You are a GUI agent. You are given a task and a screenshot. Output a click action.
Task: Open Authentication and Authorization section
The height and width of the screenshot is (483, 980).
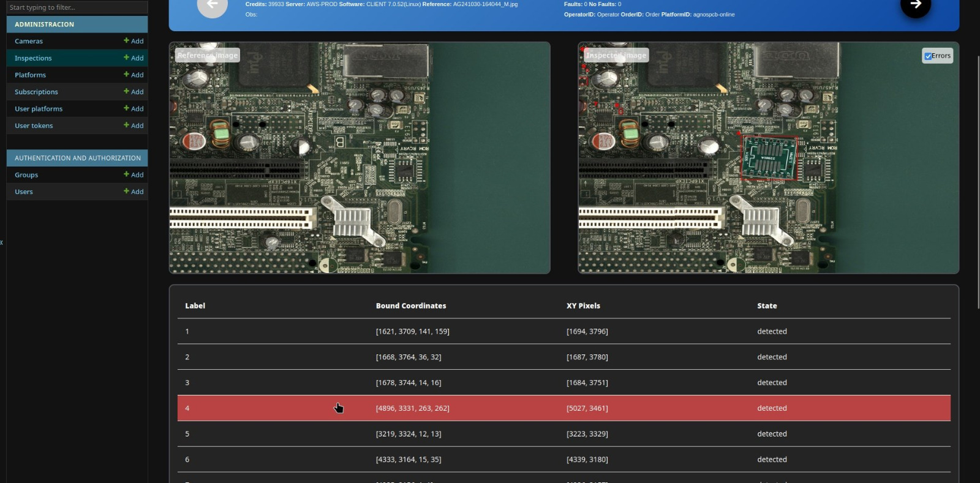[x=77, y=158]
